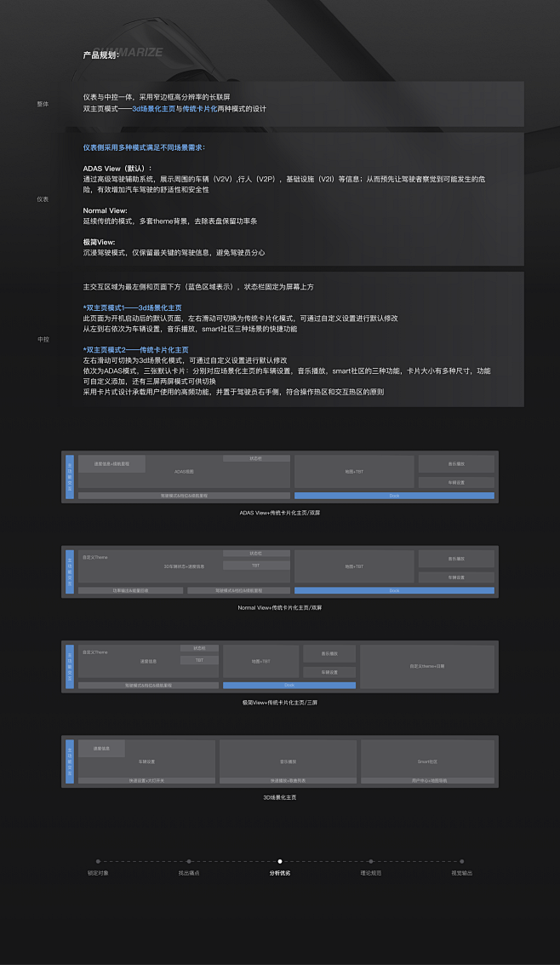Click 主功能交互 bar in 极简View wireframe
Screen dimensions: 560x965
pyautogui.click(x=70, y=667)
